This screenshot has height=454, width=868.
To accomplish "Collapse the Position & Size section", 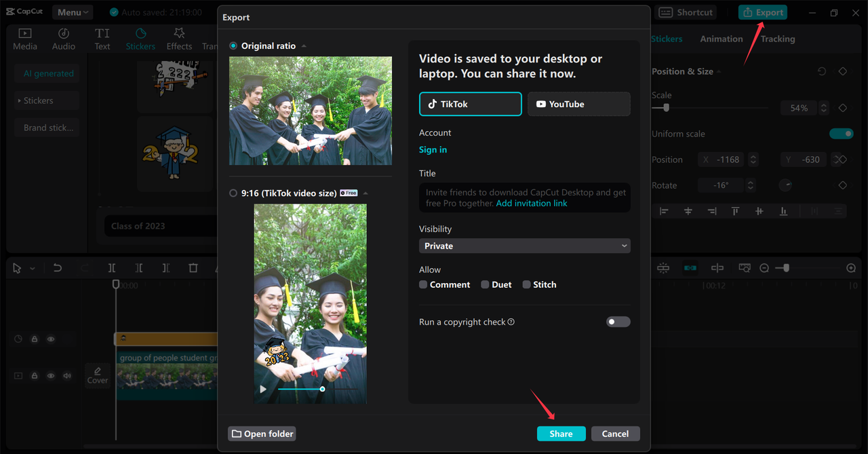I will pyautogui.click(x=719, y=71).
